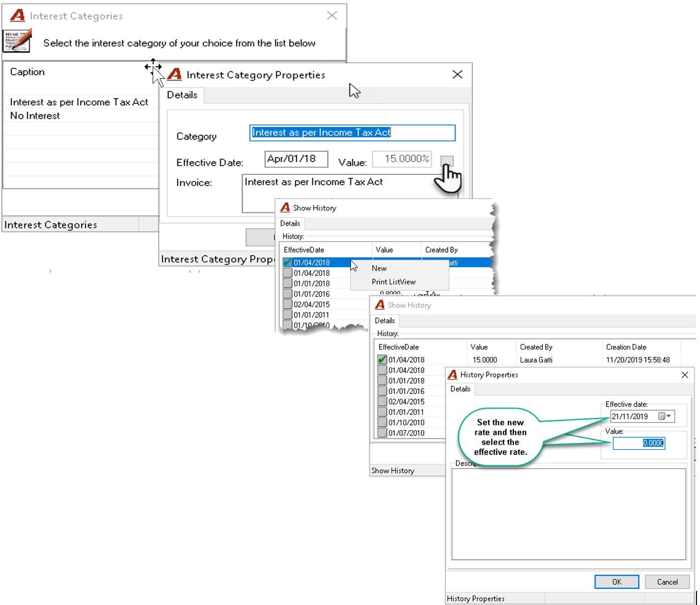Click the Value field showing 0.0000 in History Properties
The image size is (700, 605).
pyautogui.click(x=639, y=443)
